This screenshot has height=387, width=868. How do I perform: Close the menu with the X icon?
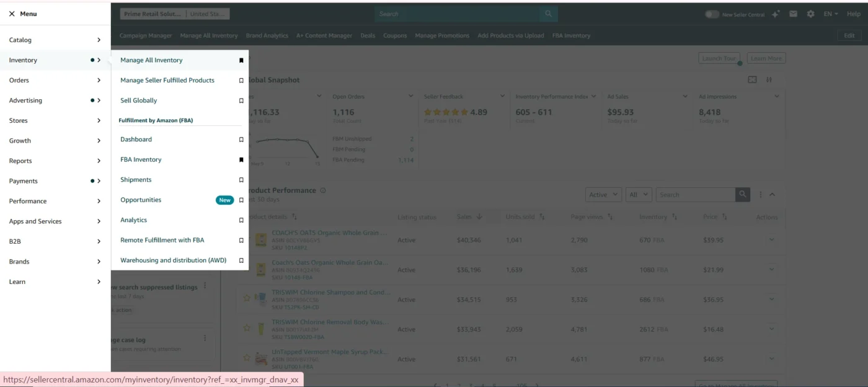click(x=12, y=14)
